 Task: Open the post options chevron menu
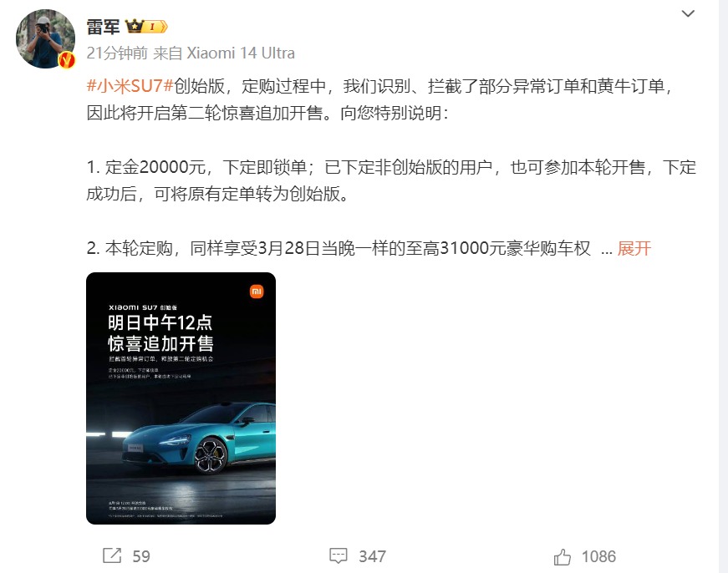688,13
